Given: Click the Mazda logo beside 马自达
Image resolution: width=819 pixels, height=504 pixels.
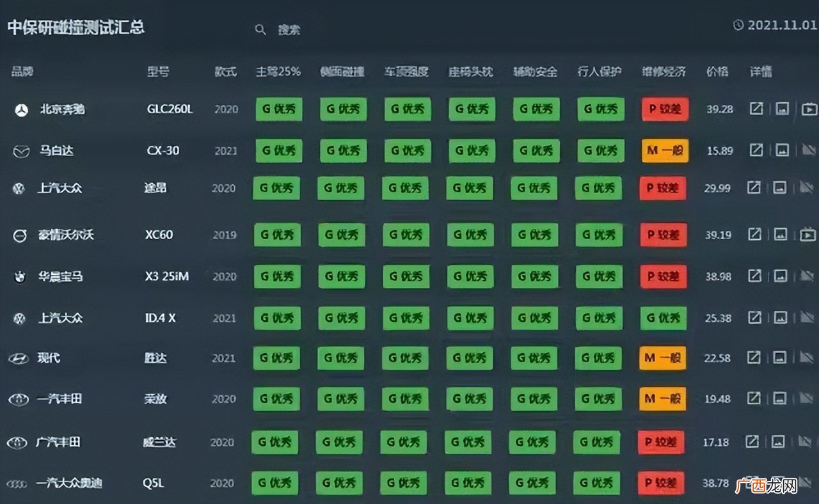Looking at the screenshot, I should tap(21, 152).
